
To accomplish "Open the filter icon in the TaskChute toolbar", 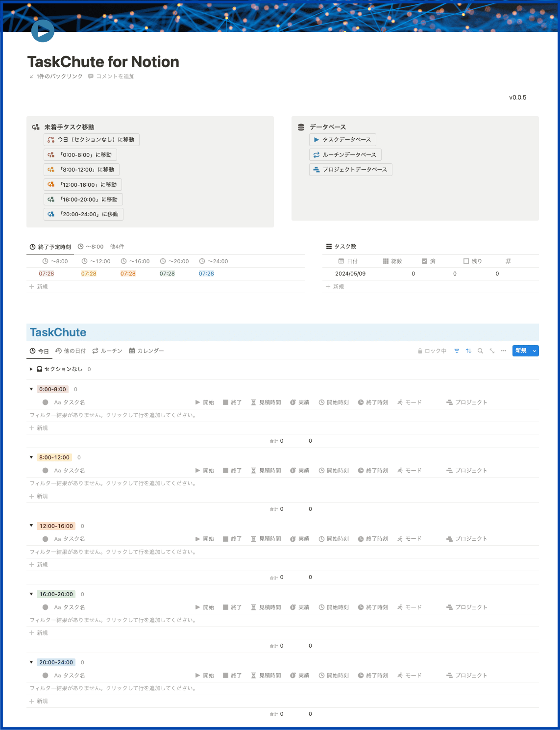I will pos(457,351).
